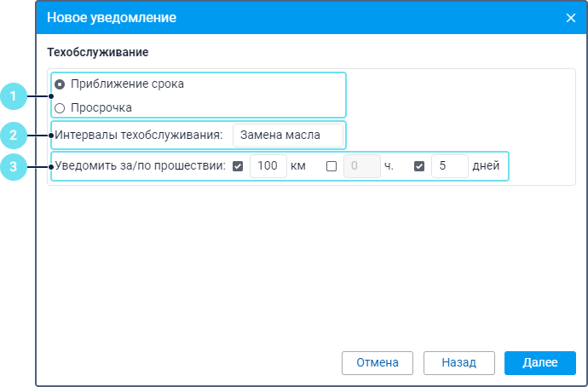588x387 pixels.
Task: Click the numbered marker 3 circle
Action: (x=13, y=166)
